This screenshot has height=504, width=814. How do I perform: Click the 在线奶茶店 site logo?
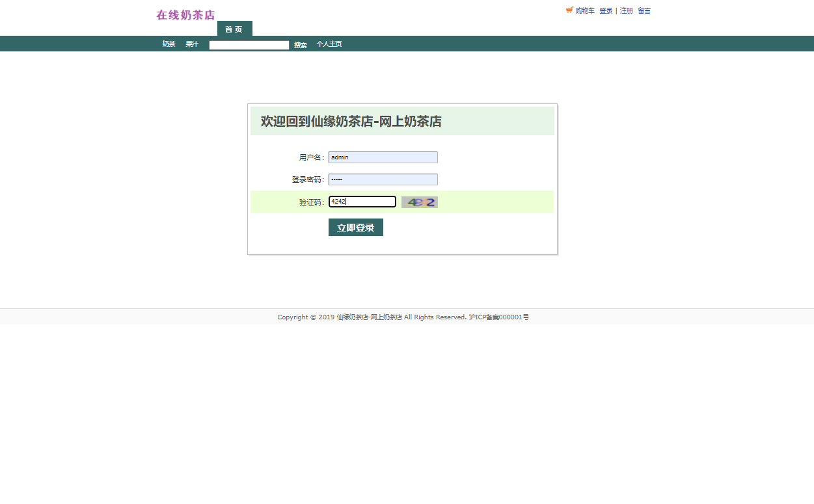point(185,14)
